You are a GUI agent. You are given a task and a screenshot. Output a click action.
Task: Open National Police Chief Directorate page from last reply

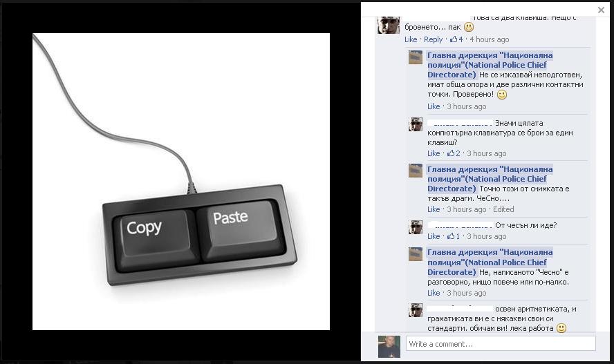[490, 262]
